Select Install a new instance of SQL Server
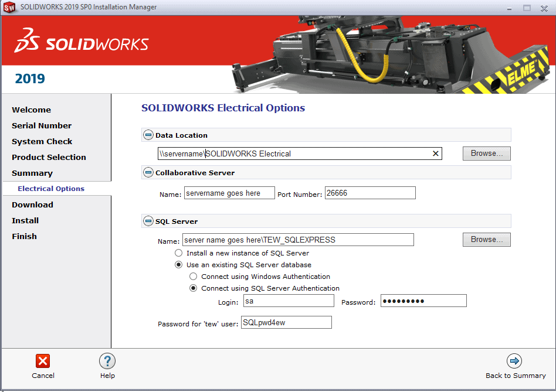 [x=179, y=253]
